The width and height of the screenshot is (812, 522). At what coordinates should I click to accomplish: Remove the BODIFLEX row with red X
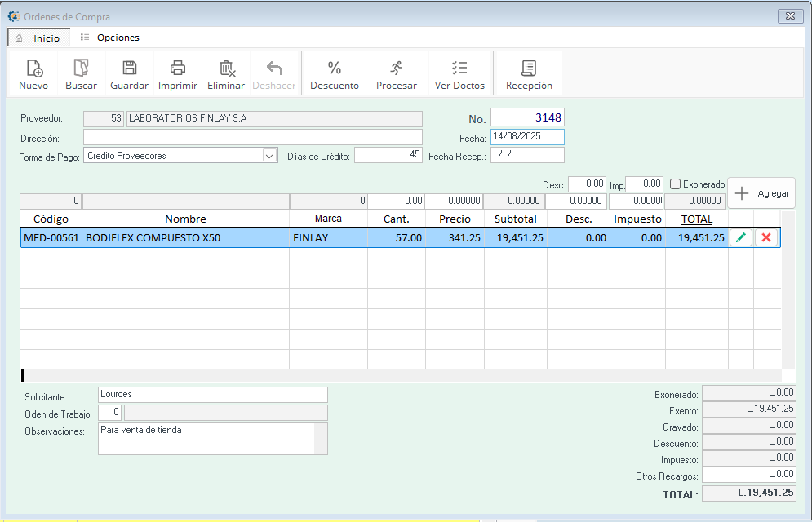pos(765,237)
